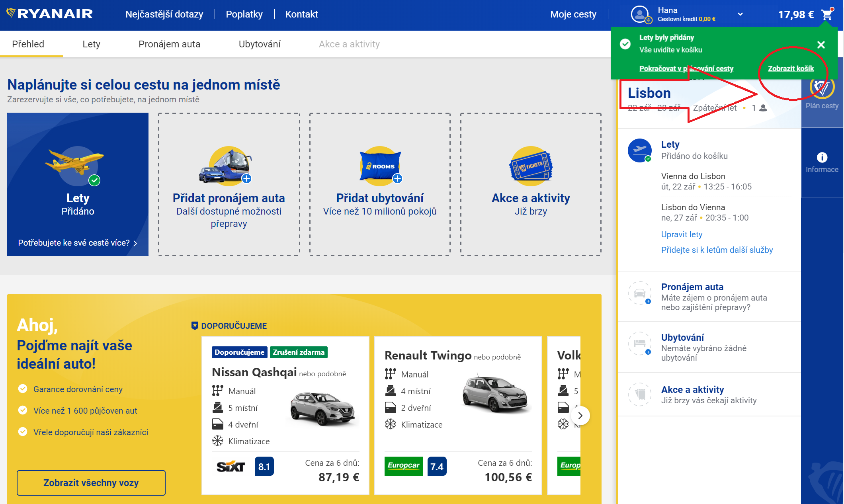844x504 pixels.
Task: Click the ROOMS pillow icon
Action: pyautogui.click(x=380, y=166)
